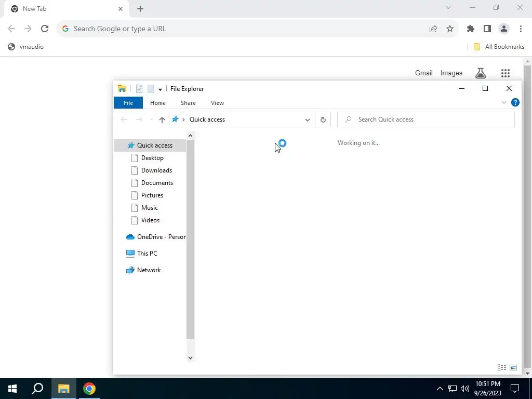Show hidden icons in system tray
Image resolution: width=532 pixels, height=399 pixels.
(440, 389)
